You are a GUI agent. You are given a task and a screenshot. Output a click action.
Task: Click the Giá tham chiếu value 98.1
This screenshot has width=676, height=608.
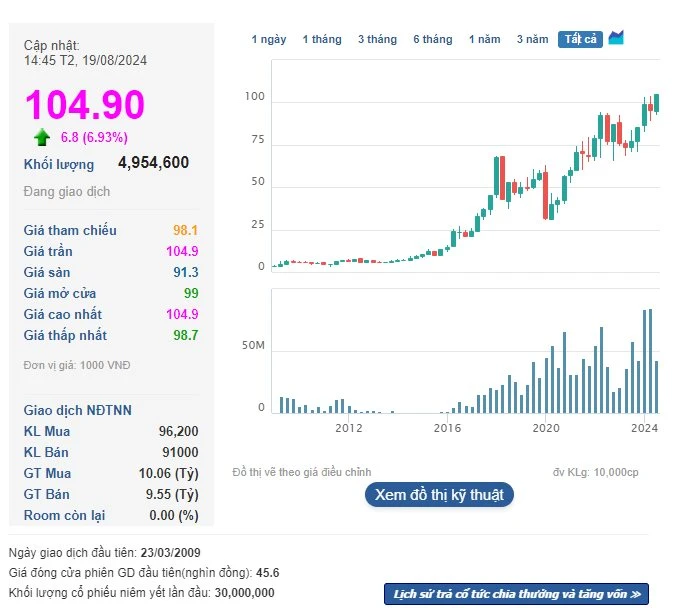pos(185,230)
